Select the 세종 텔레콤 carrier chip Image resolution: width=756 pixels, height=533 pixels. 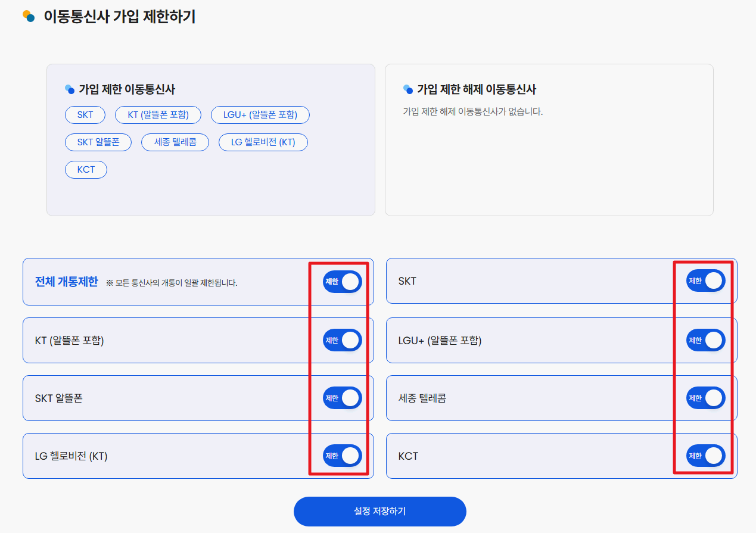tap(175, 142)
